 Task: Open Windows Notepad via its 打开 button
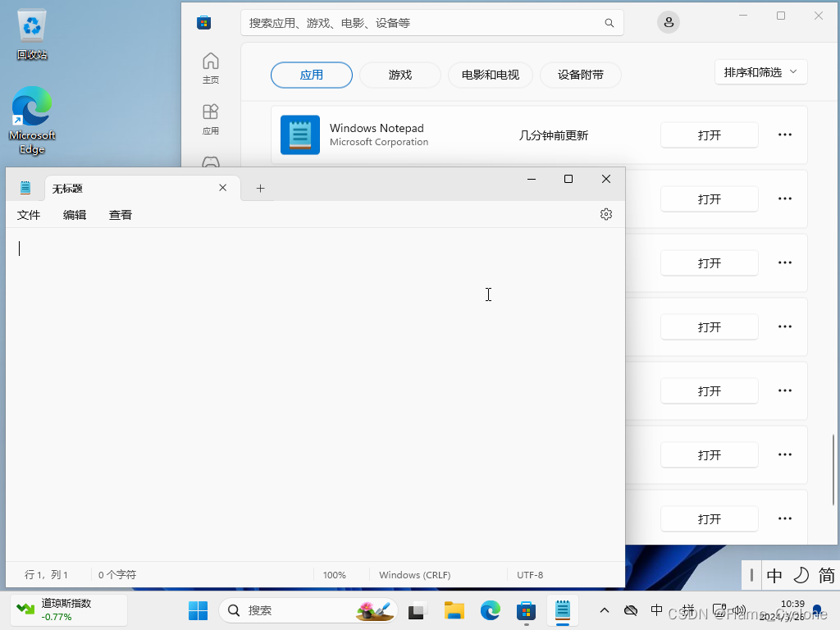tap(710, 135)
